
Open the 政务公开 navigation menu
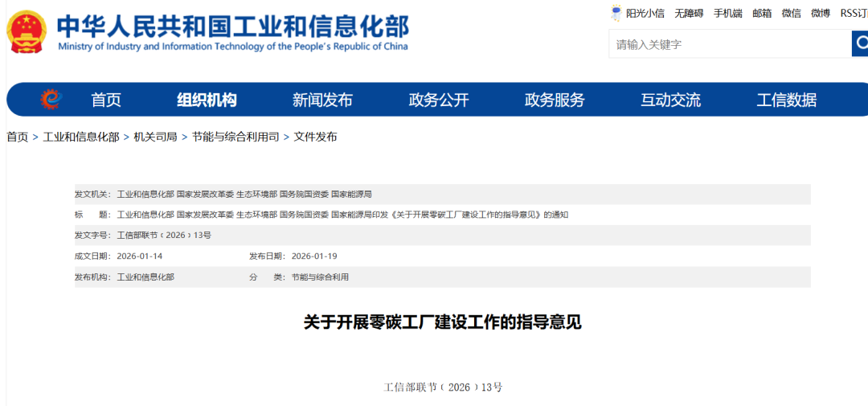439,100
